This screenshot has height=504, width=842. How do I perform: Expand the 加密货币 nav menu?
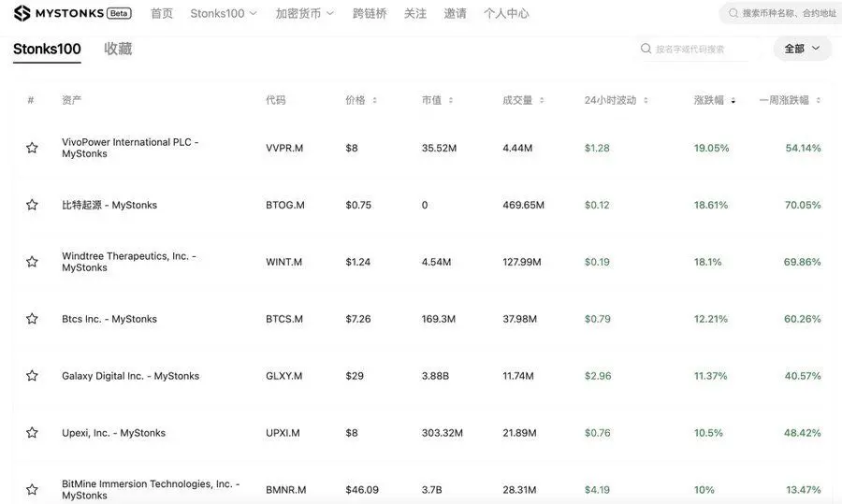coord(304,13)
